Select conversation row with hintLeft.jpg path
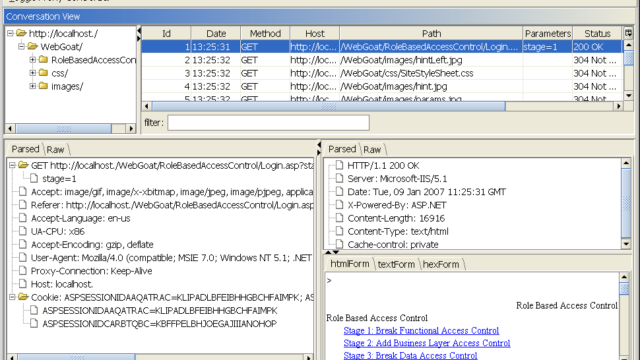 tap(382, 60)
